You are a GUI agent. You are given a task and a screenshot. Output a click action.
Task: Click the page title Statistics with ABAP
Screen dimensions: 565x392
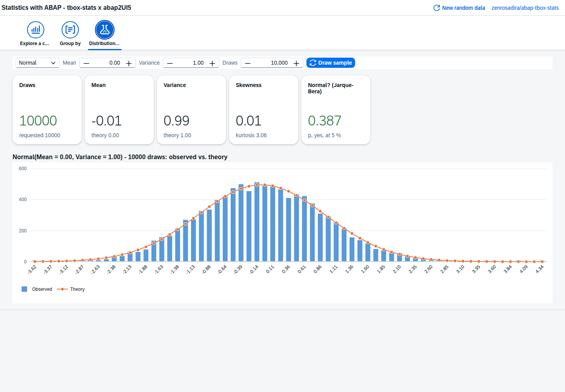pos(66,8)
